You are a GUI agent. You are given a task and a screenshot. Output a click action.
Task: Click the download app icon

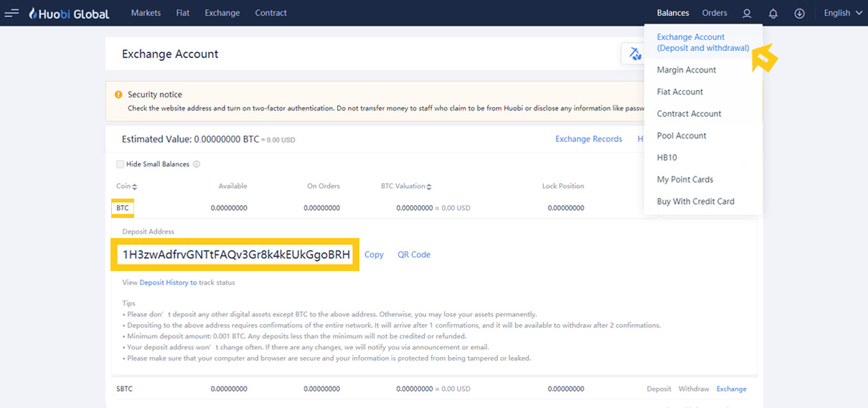point(800,13)
